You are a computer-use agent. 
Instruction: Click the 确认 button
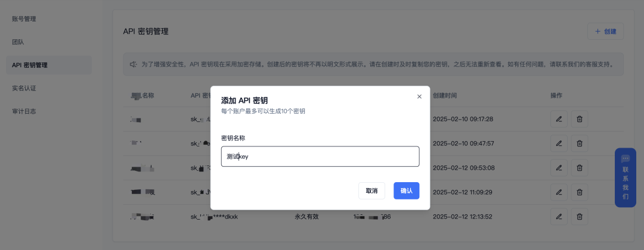(x=406, y=190)
